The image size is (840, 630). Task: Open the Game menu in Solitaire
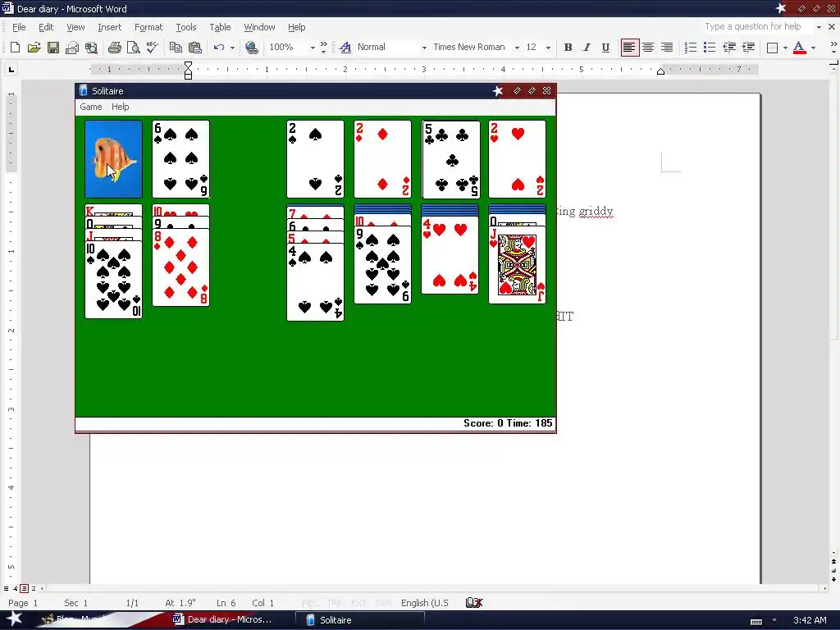tap(90, 107)
